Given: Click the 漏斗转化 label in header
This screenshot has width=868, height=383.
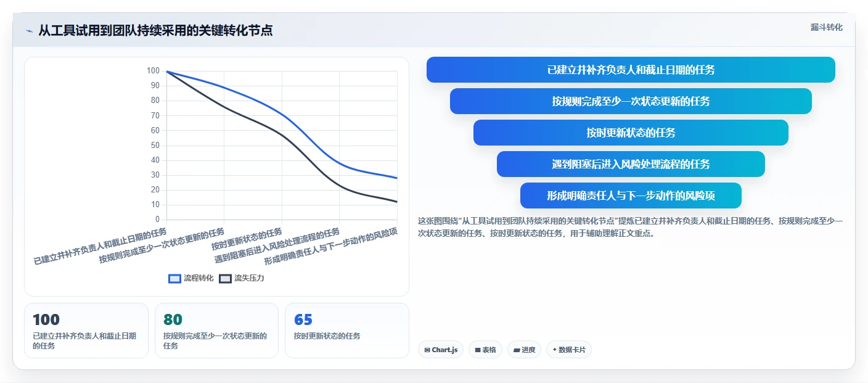Looking at the screenshot, I should [x=826, y=27].
